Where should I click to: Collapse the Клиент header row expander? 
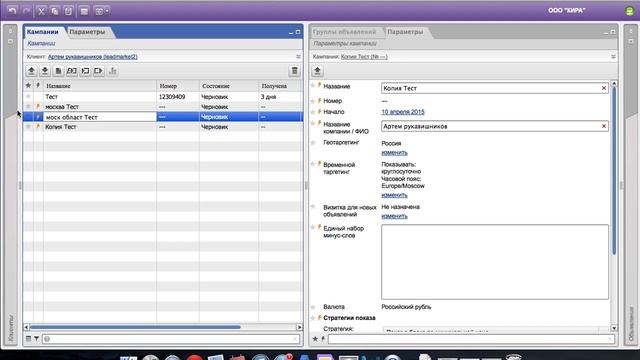click(x=298, y=57)
